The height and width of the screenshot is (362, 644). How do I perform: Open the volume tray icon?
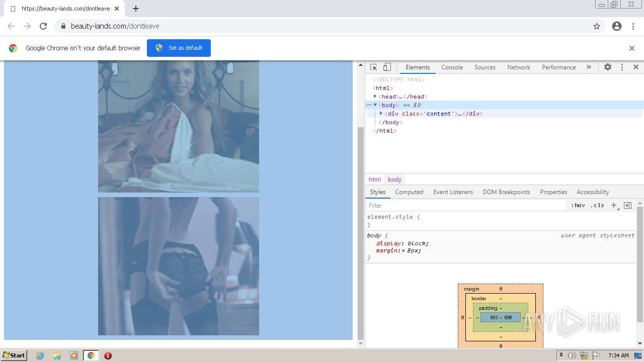572,355
